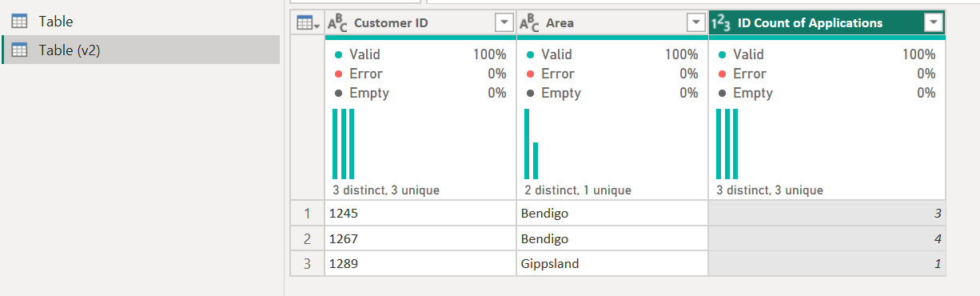Open the Area column filter dropdown
This screenshot has width=980, height=296.
click(696, 23)
